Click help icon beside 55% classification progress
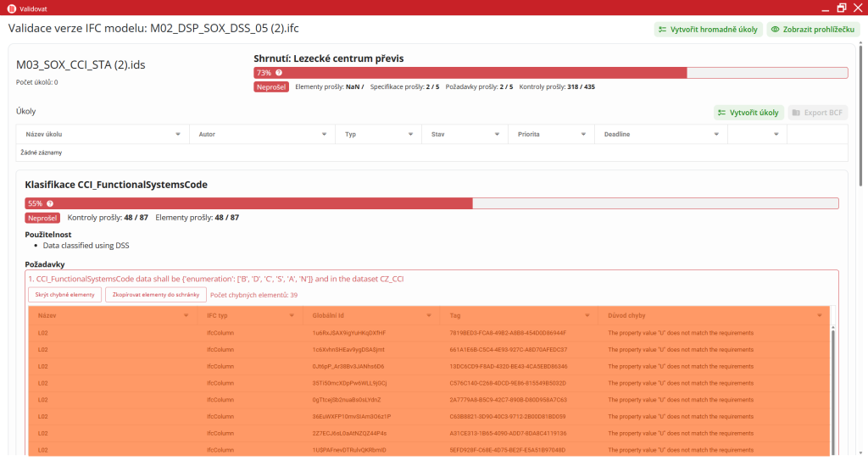Viewport: 868px width, 466px height. (x=50, y=203)
